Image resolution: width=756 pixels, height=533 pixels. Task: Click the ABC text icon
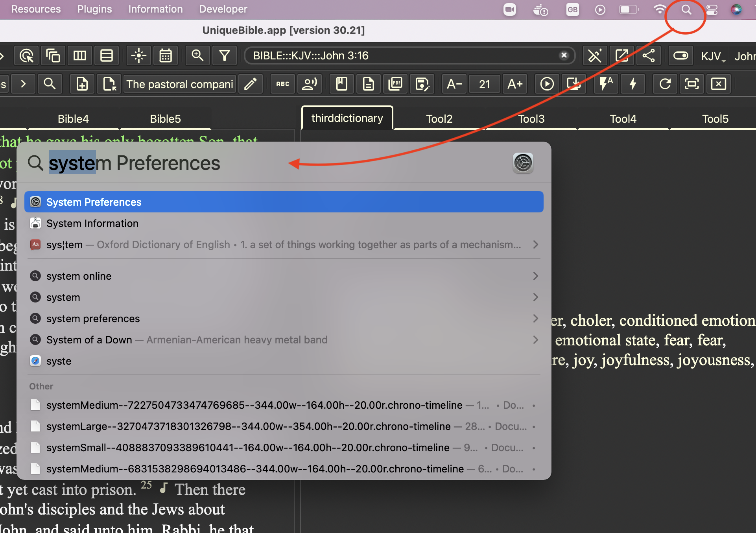coord(282,84)
